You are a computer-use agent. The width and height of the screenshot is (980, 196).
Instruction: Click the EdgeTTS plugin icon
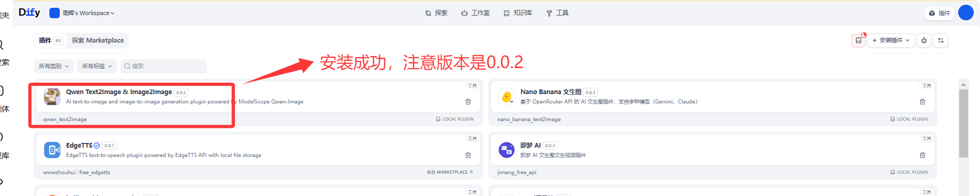click(x=52, y=150)
